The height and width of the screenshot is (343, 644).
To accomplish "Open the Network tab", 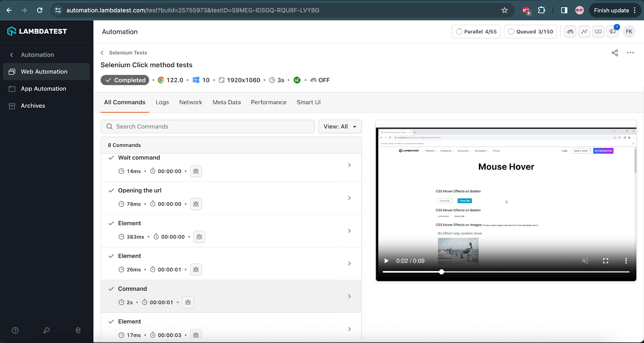I will click(191, 103).
